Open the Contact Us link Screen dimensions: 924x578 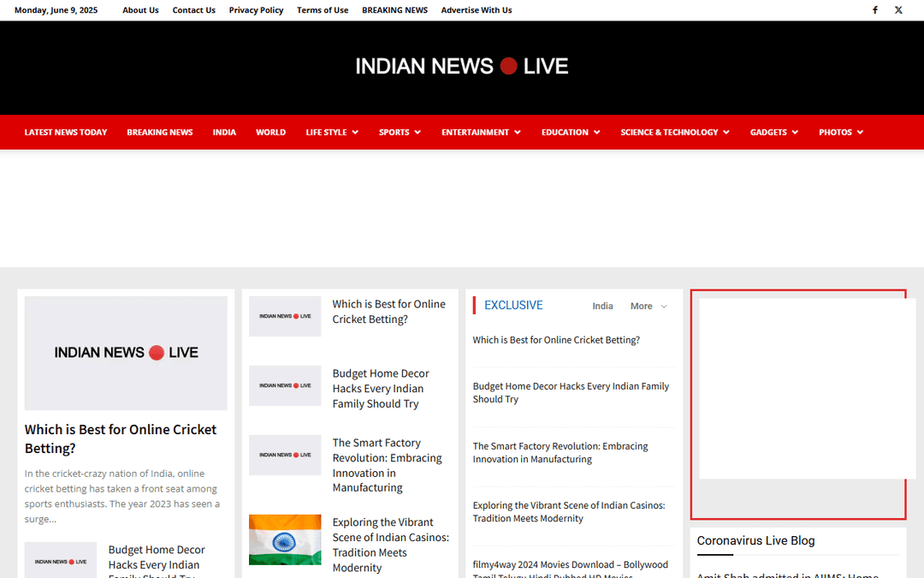(194, 10)
